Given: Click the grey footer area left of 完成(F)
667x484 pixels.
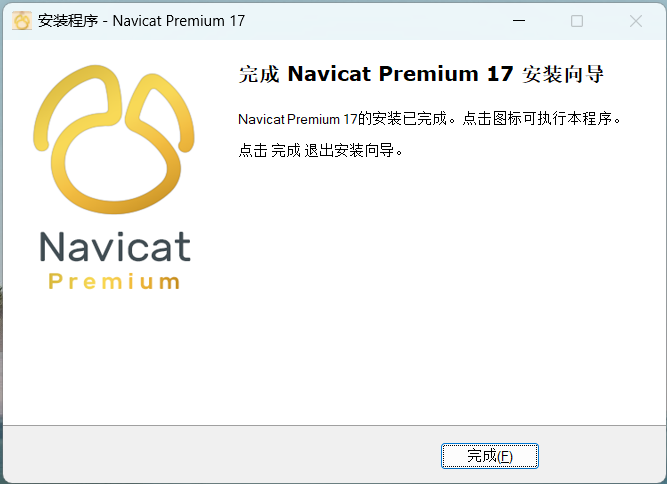Looking at the screenshot, I should click(x=221, y=455).
